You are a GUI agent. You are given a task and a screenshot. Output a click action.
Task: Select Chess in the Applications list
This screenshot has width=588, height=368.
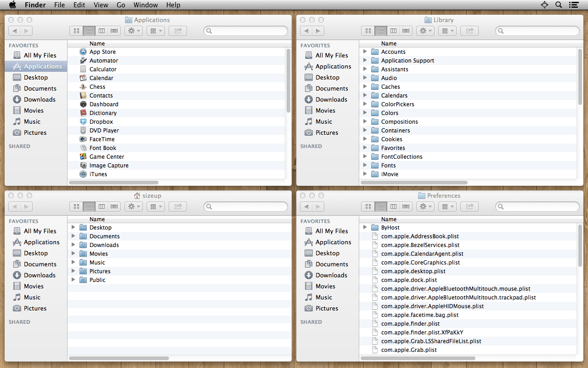coord(97,86)
